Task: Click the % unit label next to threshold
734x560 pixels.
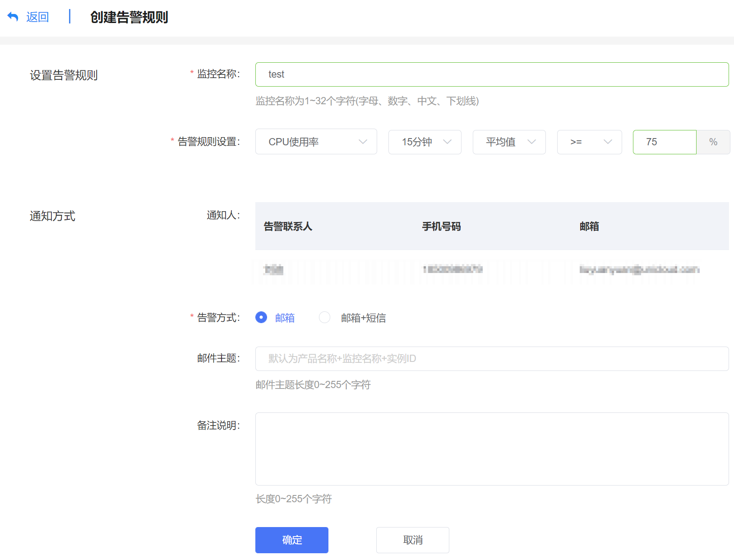Action: tap(713, 142)
